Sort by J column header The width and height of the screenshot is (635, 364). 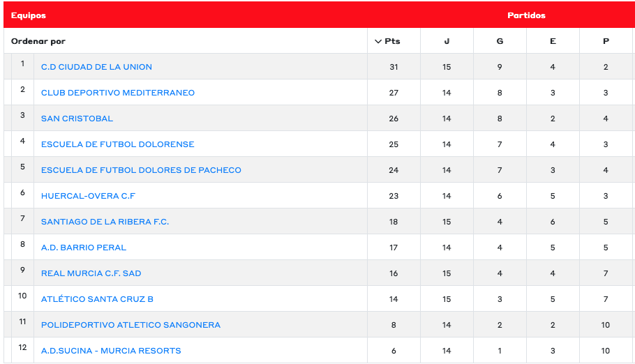[447, 41]
